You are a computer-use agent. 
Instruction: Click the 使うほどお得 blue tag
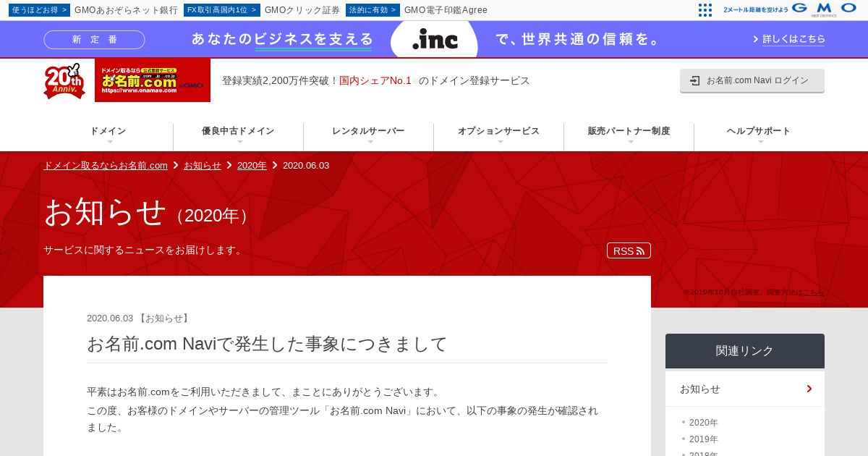click(39, 10)
